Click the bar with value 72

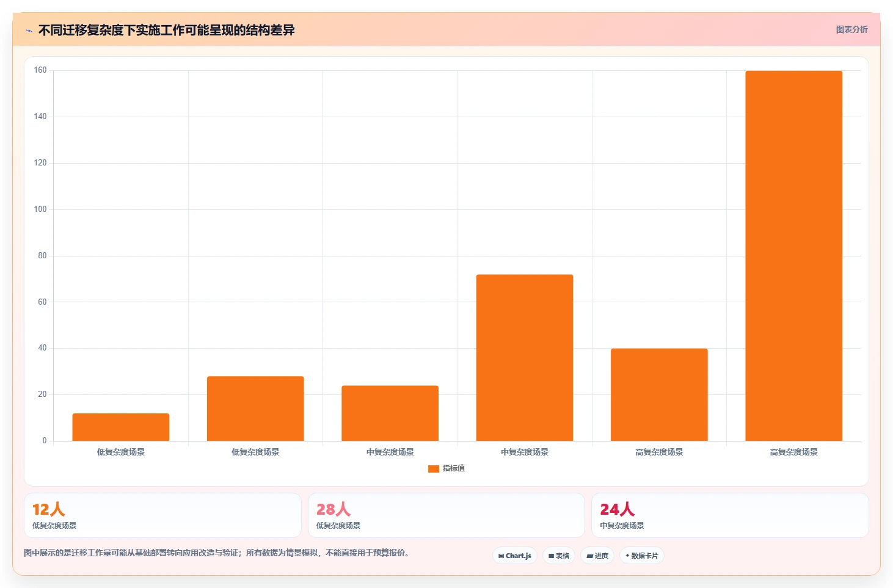[525, 358]
